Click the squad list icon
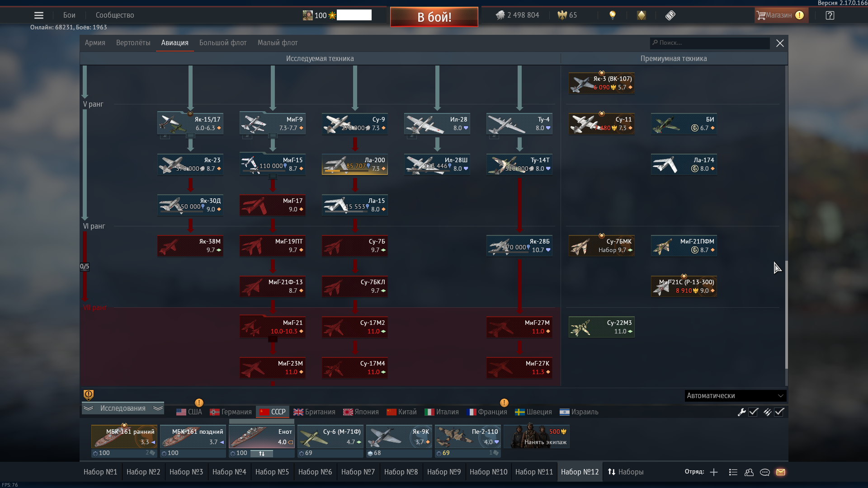 pyautogui.click(x=733, y=472)
